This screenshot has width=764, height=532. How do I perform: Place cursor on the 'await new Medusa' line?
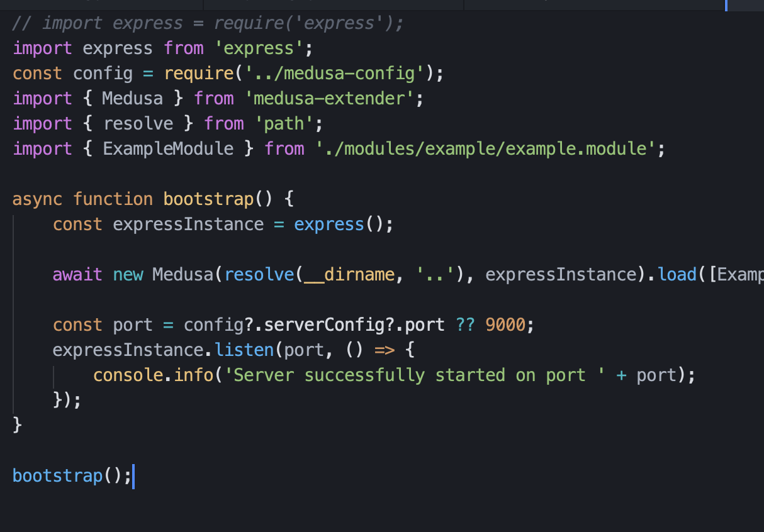point(189,274)
